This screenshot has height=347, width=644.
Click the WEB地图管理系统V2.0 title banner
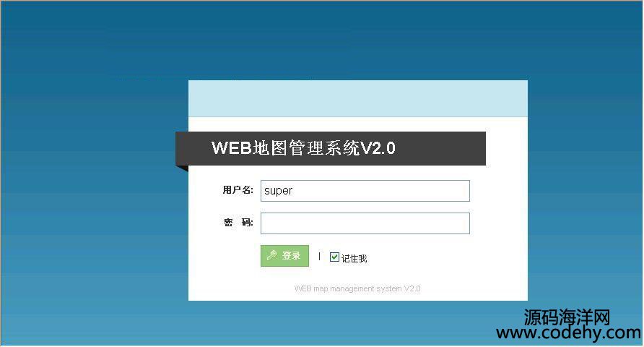(x=331, y=148)
